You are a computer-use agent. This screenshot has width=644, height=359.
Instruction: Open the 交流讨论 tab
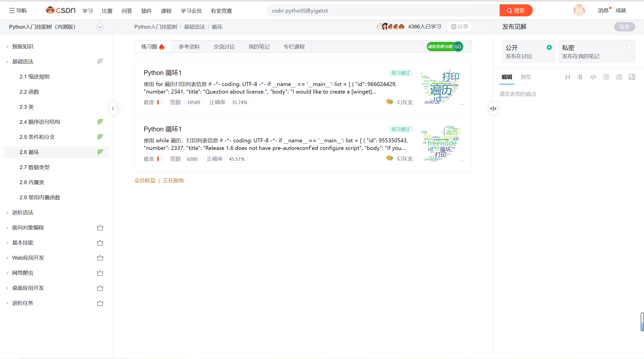pos(224,47)
